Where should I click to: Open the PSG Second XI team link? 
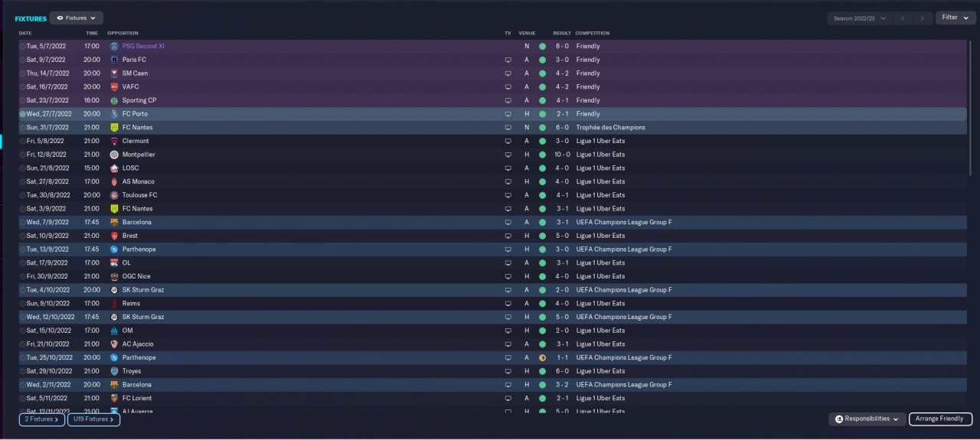point(143,46)
